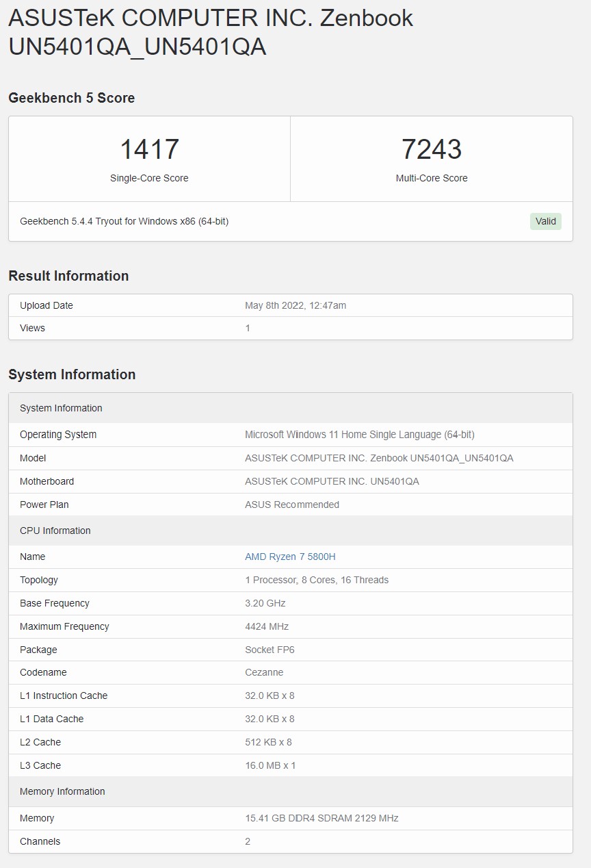
Task: Click the 4424 MHz maximum frequency value
Action: tap(267, 626)
